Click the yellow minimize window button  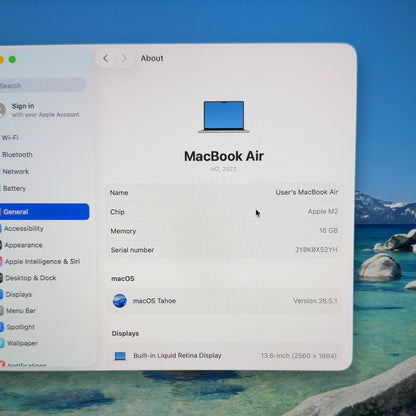pyautogui.click(x=1, y=60)
